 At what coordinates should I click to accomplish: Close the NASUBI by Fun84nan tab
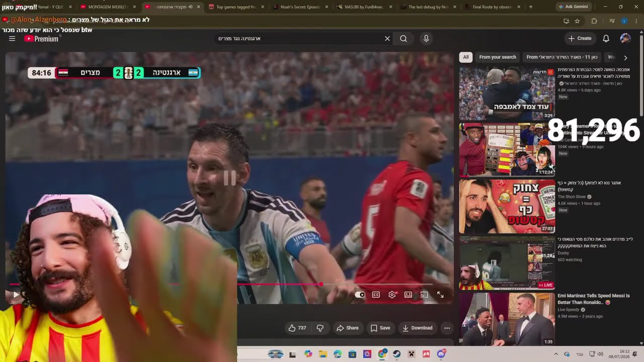coord(390,7)
